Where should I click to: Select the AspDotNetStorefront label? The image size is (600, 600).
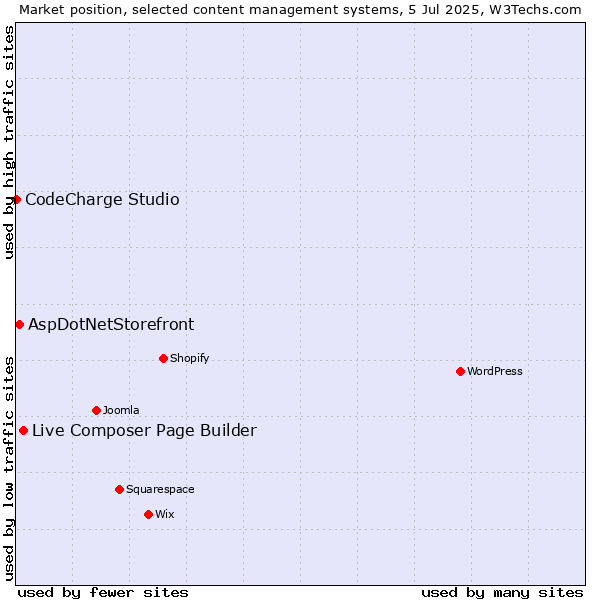pos(111,325)
